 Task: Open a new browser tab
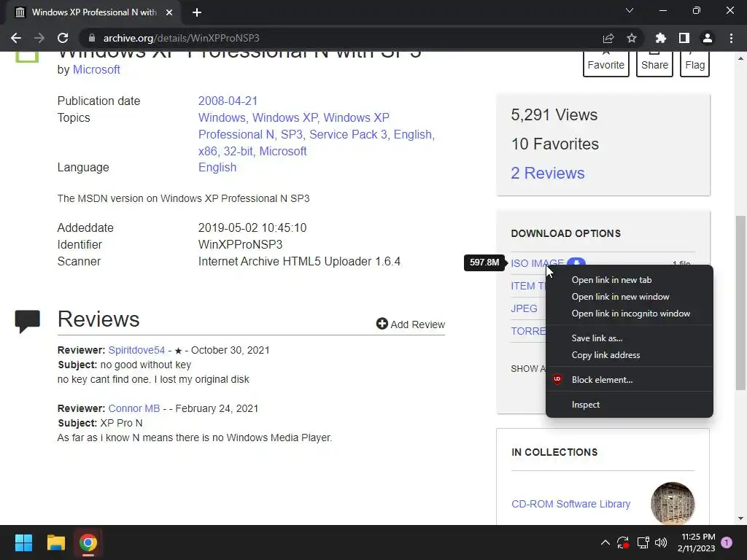197,12
